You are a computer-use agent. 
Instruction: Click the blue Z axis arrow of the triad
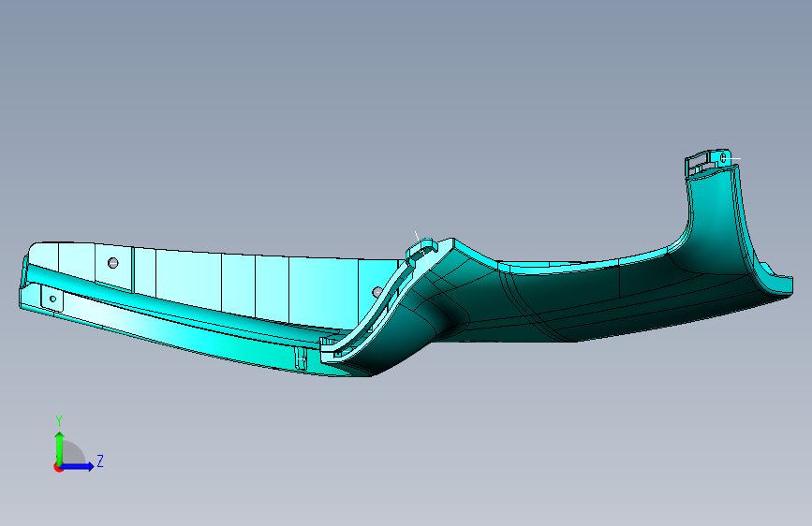[x=78, y=466]
